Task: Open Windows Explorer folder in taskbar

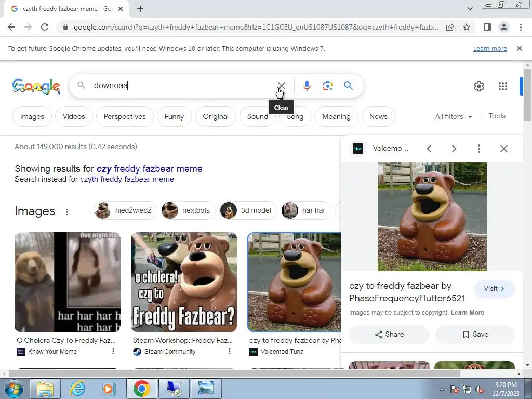Action: pos(45,389)
